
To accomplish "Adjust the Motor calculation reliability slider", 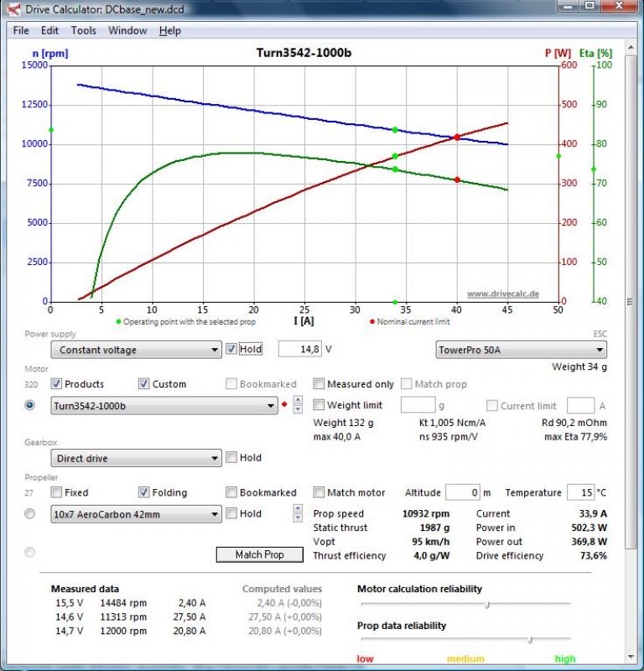I will pos(487,604).
